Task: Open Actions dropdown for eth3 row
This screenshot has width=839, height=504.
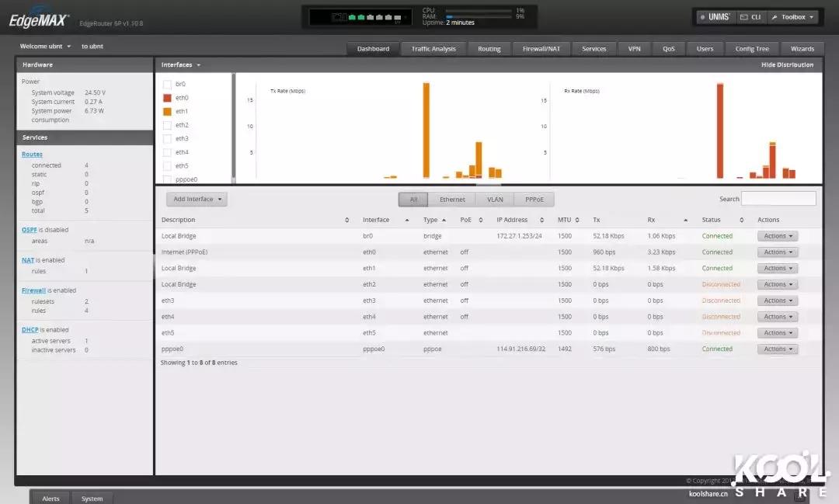Action: click(778, 301)
